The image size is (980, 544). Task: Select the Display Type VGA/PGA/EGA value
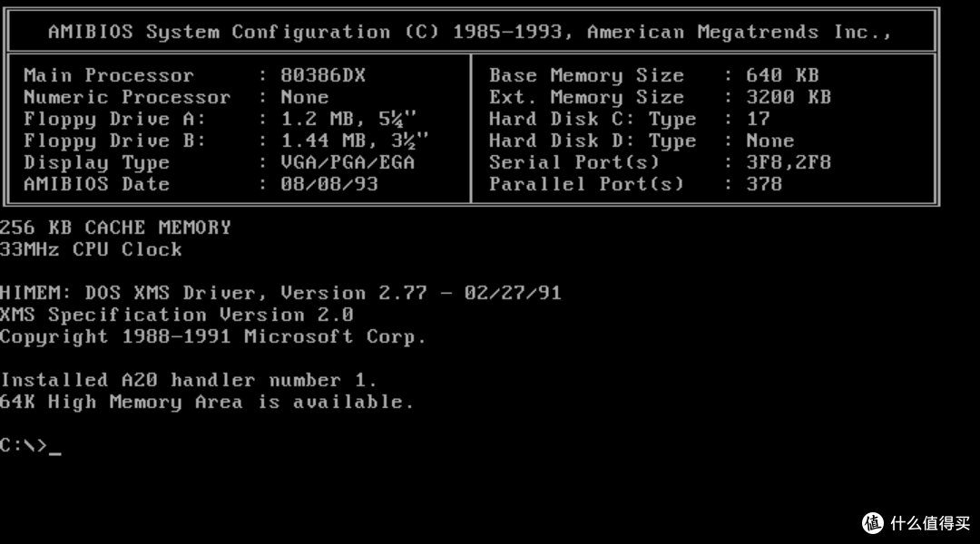click(347, 162)
